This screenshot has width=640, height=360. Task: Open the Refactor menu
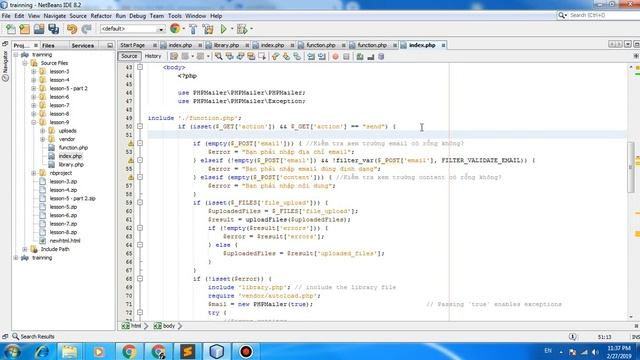101,16
